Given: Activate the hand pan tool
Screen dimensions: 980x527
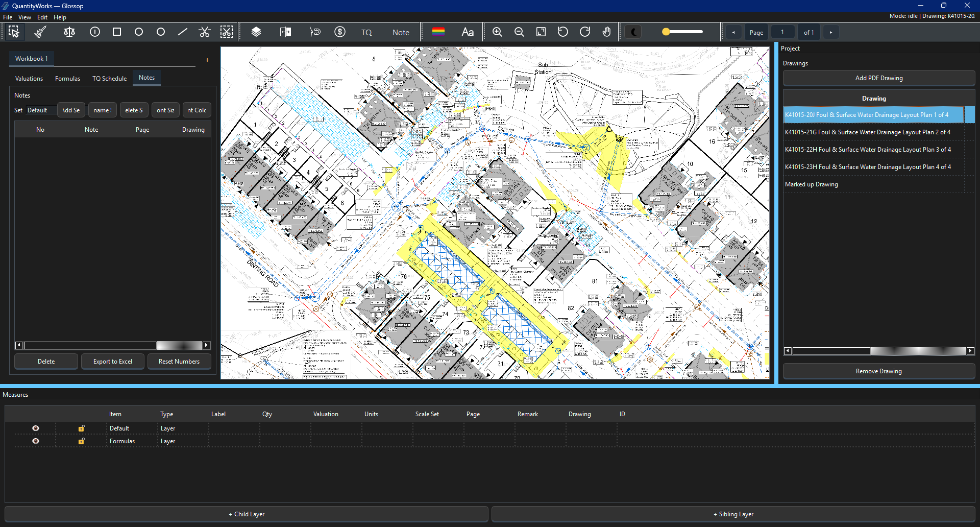Looking at the screenshot, I should tap(606, 32).
